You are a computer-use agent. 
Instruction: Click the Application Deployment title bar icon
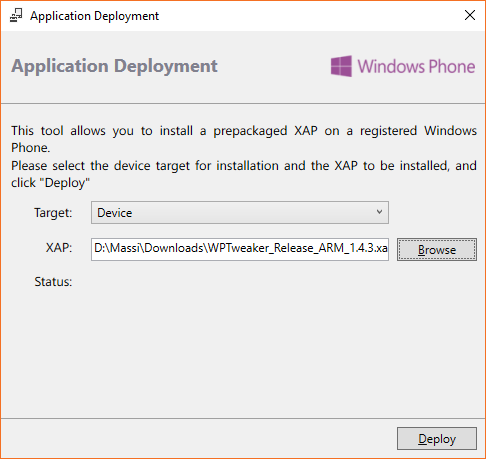click(16, 15)
